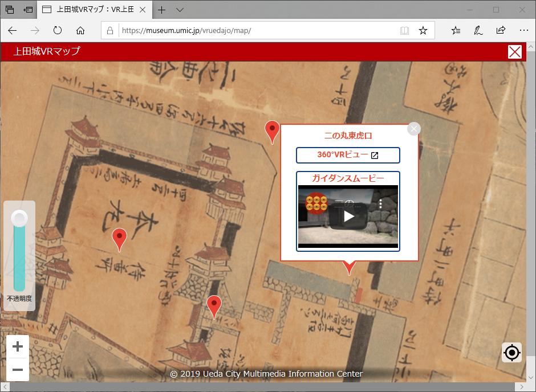Screen dimensions: 536x392
Task: Center the map on current location
Action: tap(511, 352)
